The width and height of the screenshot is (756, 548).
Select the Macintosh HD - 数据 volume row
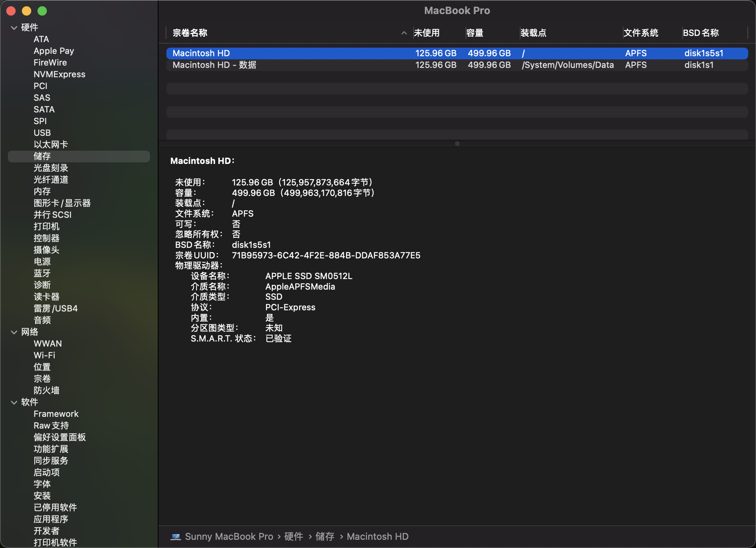(x=214, y=65)
